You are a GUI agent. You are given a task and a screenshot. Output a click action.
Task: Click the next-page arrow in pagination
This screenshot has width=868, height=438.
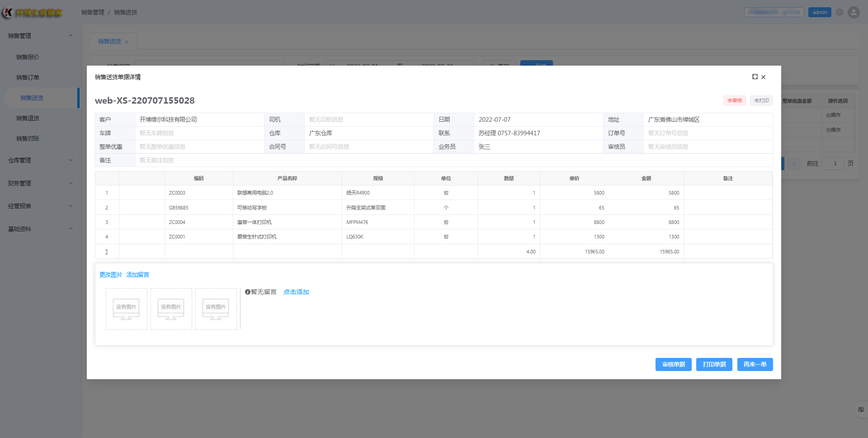click(x=794, y=163)
